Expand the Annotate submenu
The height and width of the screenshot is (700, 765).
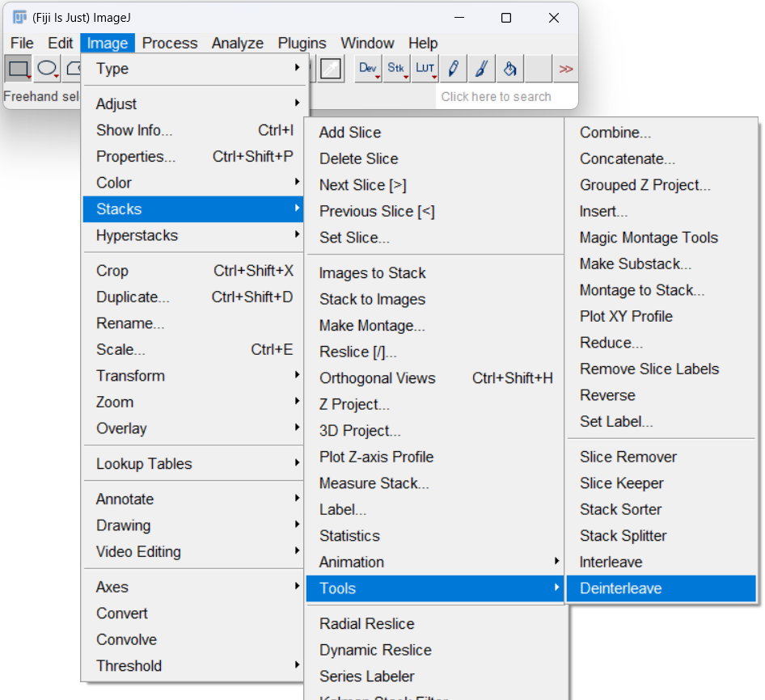pos(194,499)
